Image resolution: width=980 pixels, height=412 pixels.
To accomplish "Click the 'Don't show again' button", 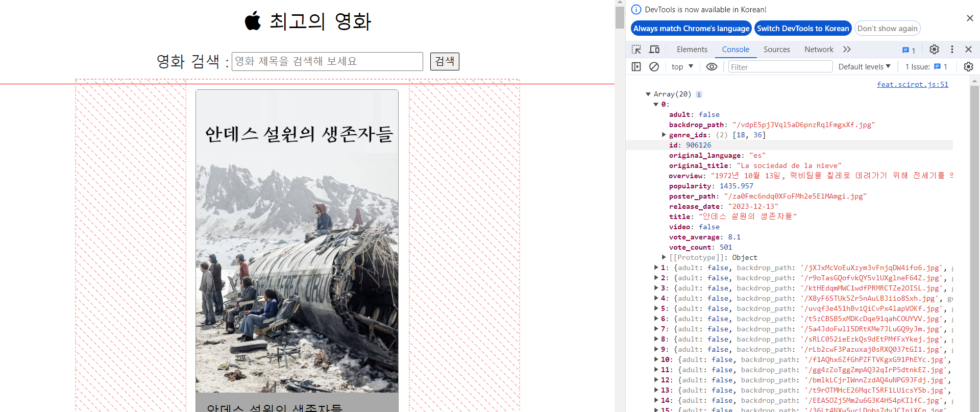I will coord(887,29).
